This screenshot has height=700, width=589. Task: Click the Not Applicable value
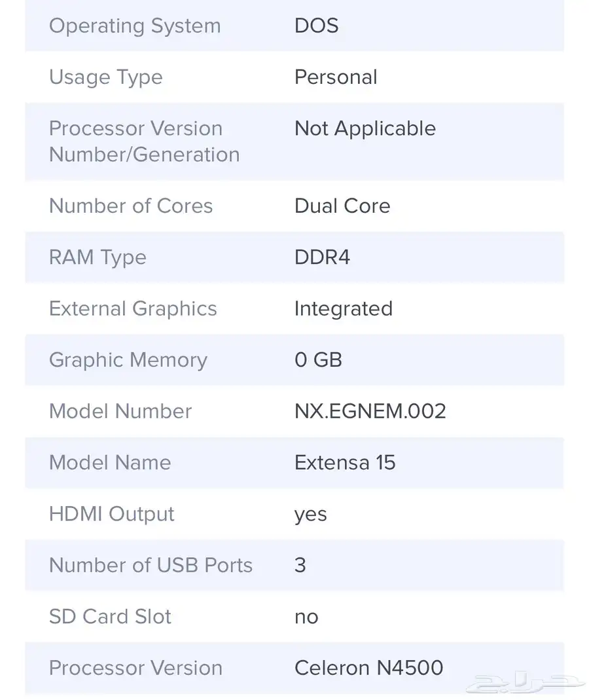[365, 128]
